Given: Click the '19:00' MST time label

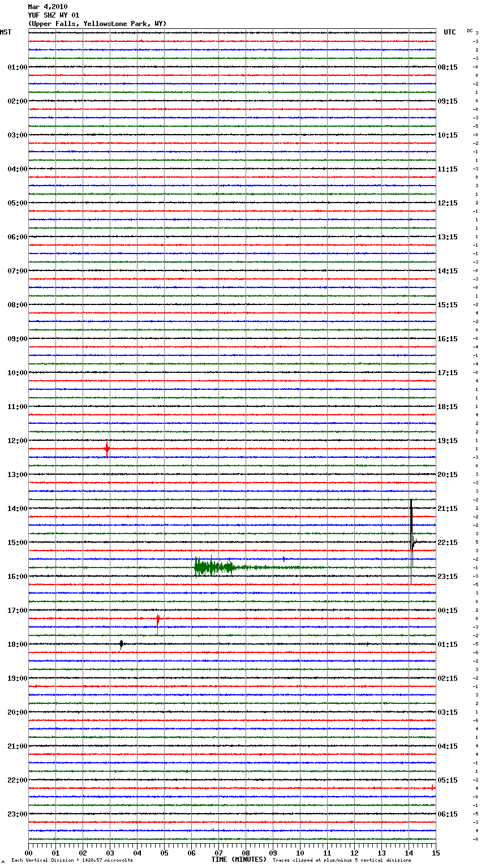Looking at the screenshot, I should pyautogui.click(x=18, y=678).
